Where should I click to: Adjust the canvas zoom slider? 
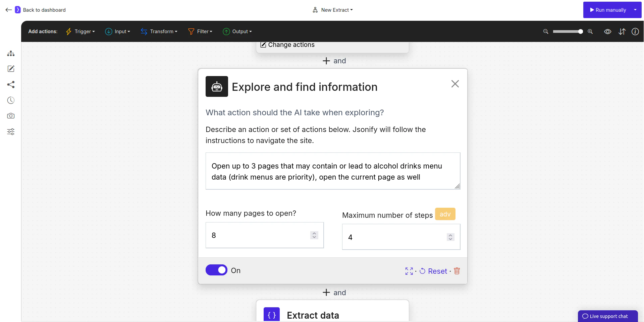[x=568, y=31]
